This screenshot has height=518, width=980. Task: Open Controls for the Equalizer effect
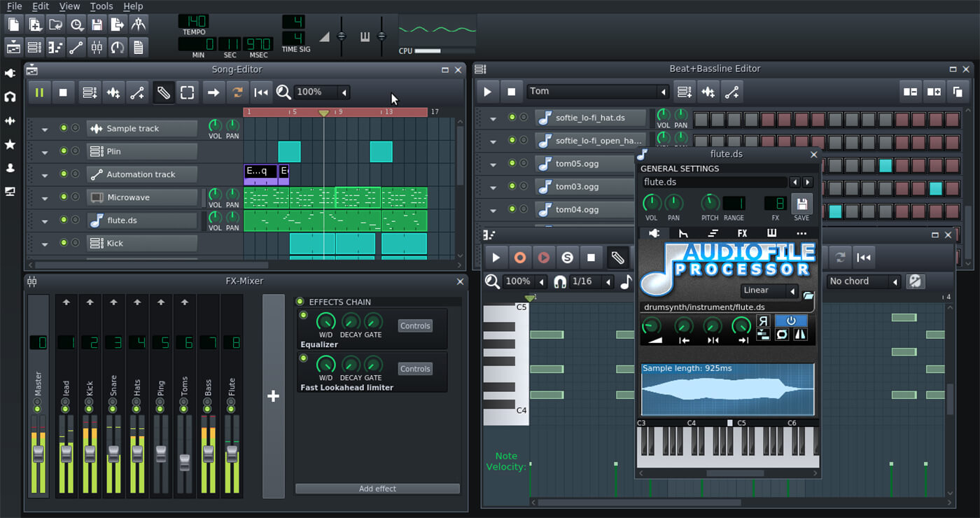[415, 325]
